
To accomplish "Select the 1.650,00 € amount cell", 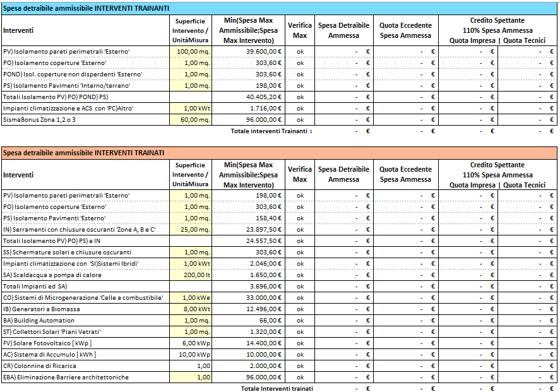I will click(x=249, y=275).
